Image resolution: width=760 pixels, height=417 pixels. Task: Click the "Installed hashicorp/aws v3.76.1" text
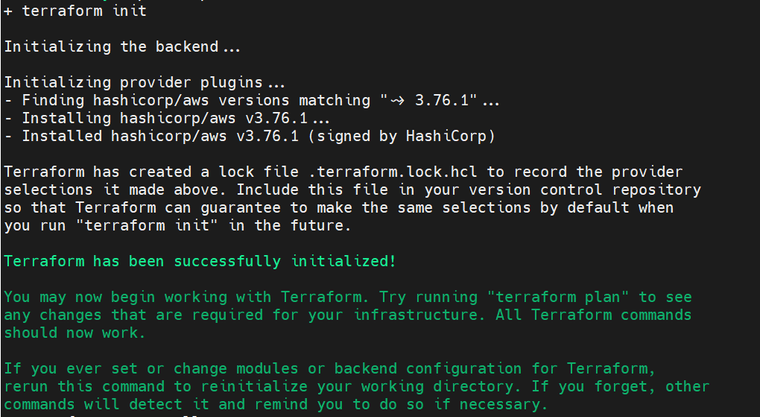[x=160, y=136]
